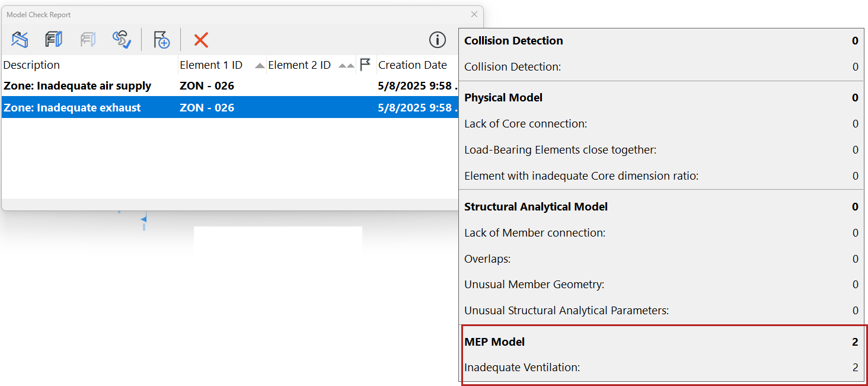Click the blue 3D element toolbar icon
Screen dimensions: 868x386
point(20,40)
